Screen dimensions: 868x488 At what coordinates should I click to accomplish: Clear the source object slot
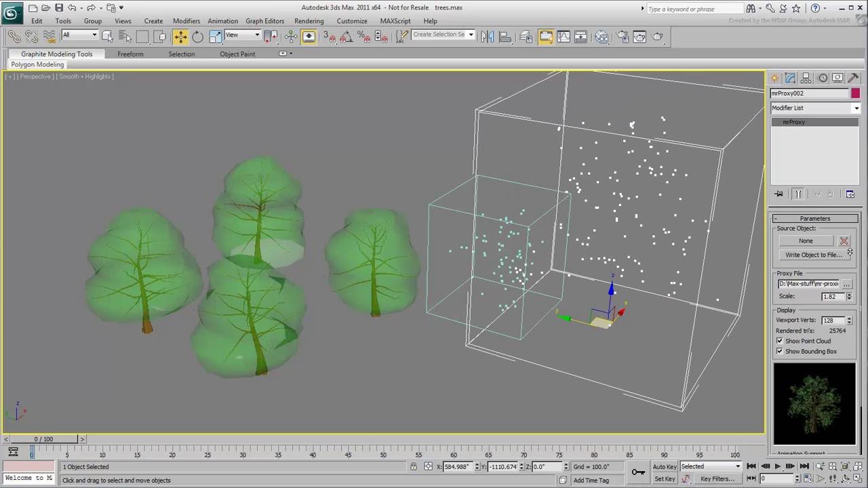[x=844, y=241]
